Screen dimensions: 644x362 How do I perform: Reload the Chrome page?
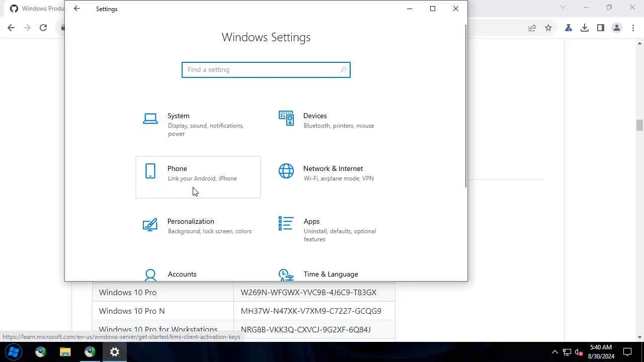pos(43,28)
